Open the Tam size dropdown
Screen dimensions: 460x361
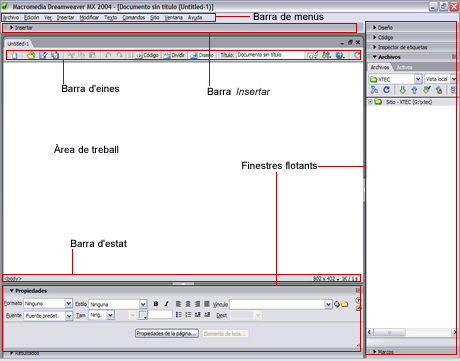click(110, 315)
